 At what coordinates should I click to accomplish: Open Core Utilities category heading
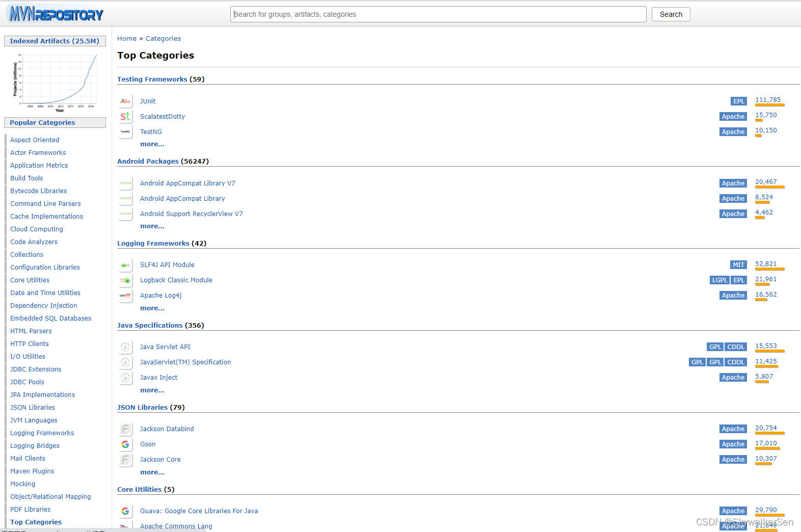tap(139, 490)
